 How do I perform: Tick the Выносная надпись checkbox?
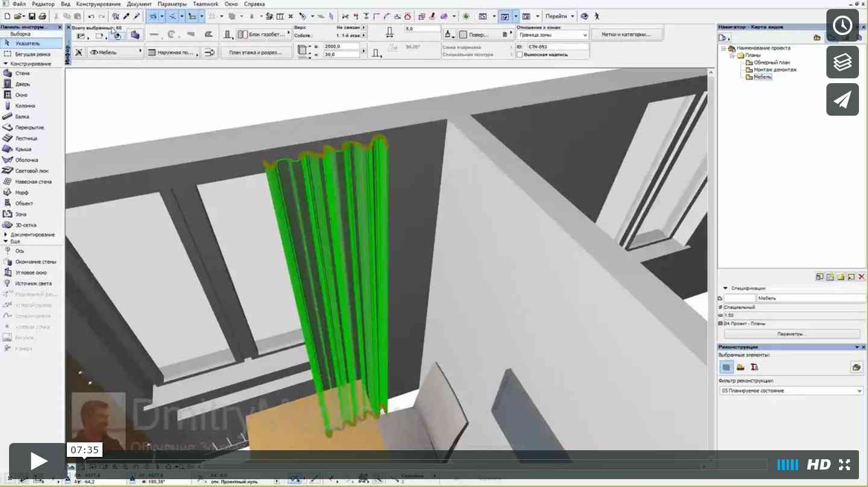(520, 55)
